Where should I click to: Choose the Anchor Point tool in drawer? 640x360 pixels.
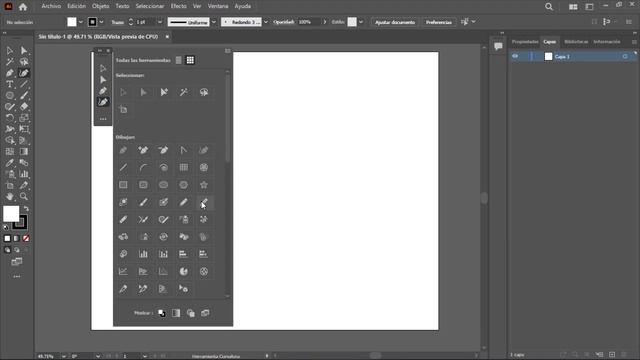184,150
